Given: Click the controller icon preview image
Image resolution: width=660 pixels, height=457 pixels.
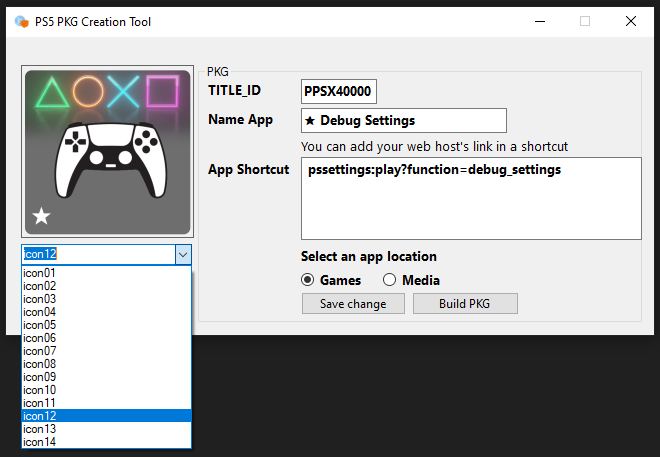Looking at the screenshot, I should pos(107,151).
